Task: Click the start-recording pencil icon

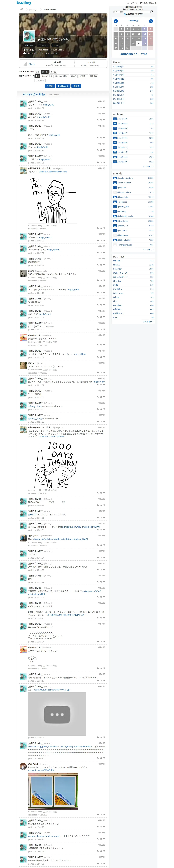Action: [142, 3]
